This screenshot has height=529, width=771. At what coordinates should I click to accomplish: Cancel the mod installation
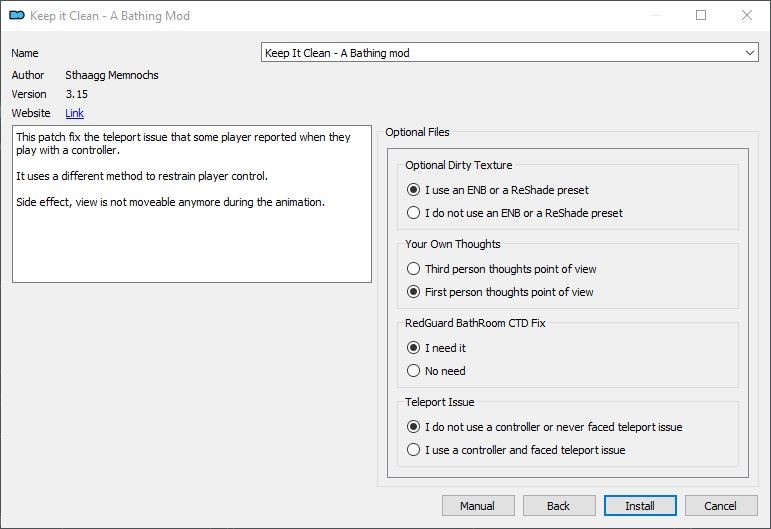721,506
